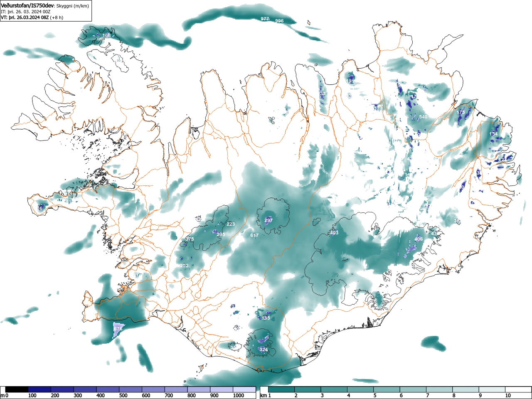Image resolution: width=532 pixels, height=399 pixels.
Task: Click the darkest teal 1–2 km legend swatch
Action: pyautogui.click(x=282, y=389)
